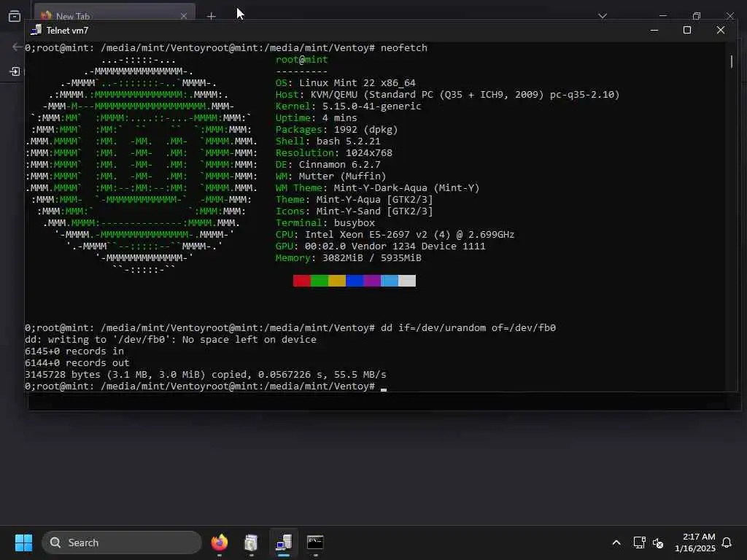This screenshot has width=747, height=560.
Task: Click the 'Kernel: 5.15.0-41-generic' line
Action: coord(348,106)
